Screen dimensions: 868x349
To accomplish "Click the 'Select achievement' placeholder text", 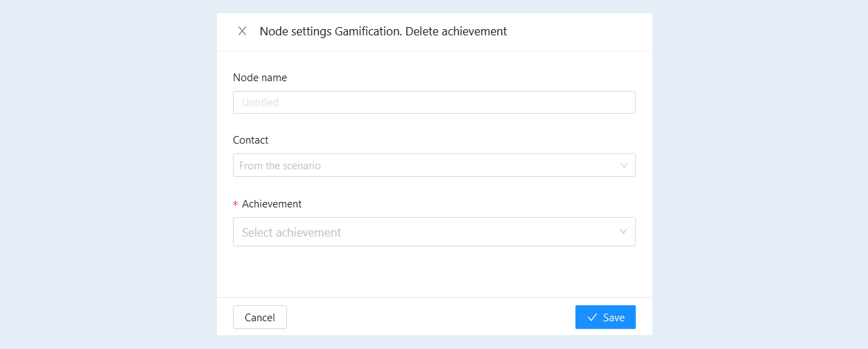I will (x=291, y=232).
